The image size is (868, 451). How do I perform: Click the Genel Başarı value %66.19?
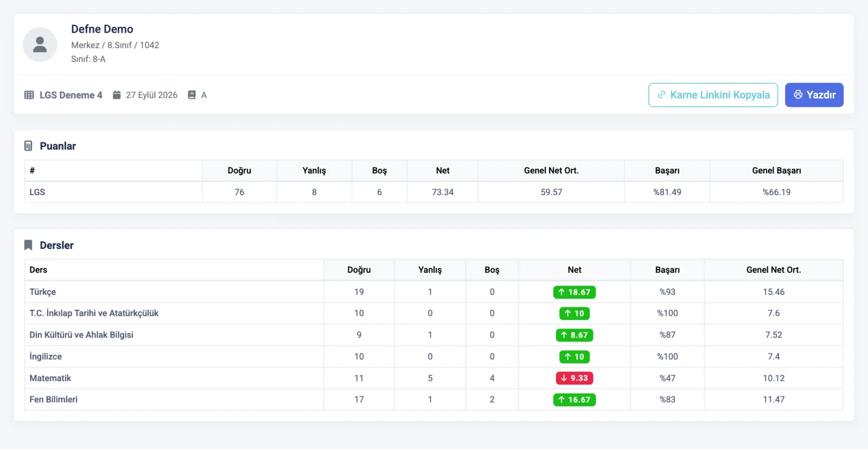[x=776, y=192]
